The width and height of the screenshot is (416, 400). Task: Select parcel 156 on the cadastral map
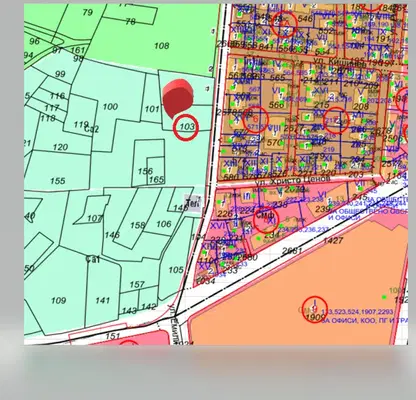[x=145, y=171]
